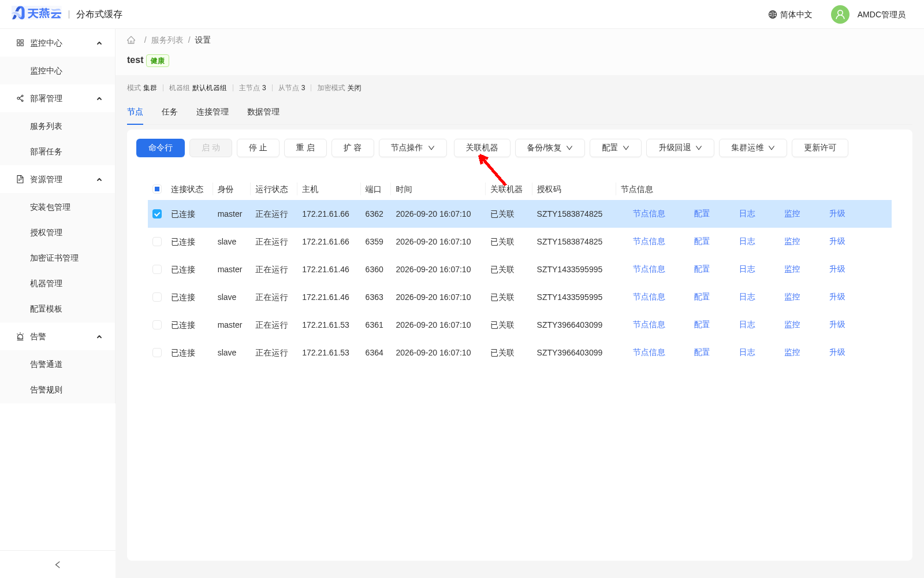
Task: Click the globe language icon
Action: click(773, 14)
